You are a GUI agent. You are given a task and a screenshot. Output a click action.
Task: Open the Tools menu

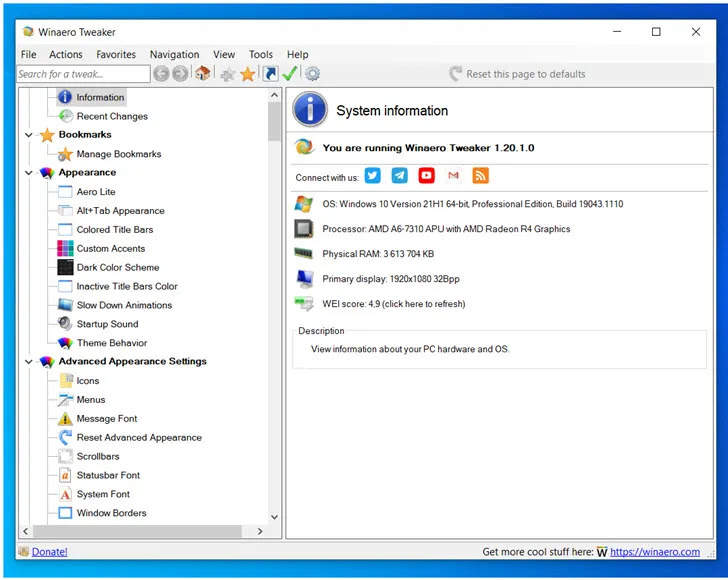pyautogui.click(x=260, y=54)
